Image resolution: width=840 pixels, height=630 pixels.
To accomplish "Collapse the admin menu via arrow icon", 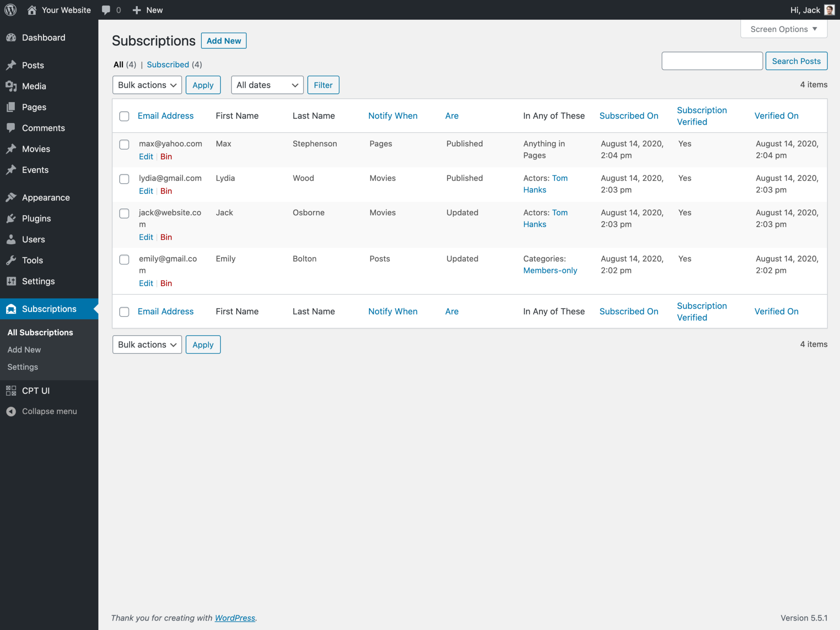I will [x=11, y=411].
